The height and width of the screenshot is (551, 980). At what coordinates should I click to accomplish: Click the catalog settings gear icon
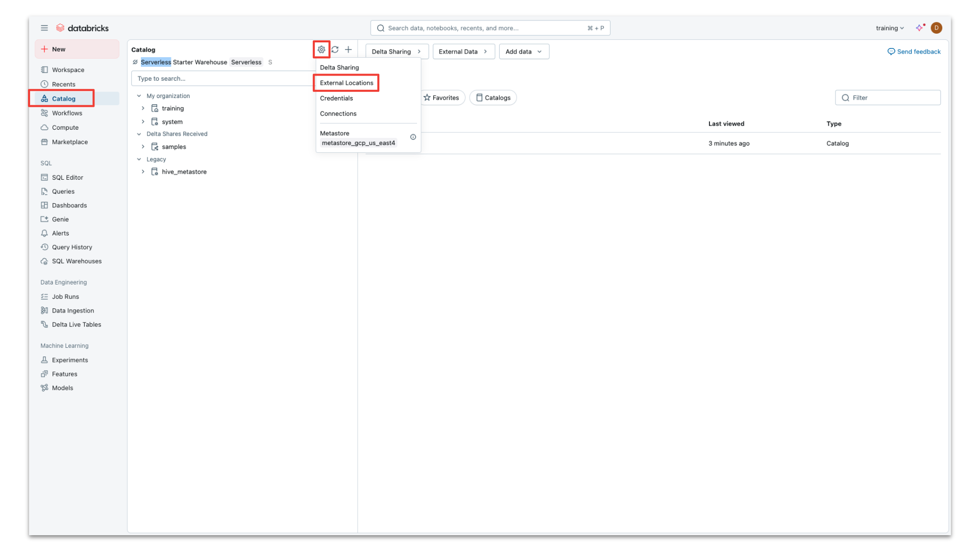point(321,50)
